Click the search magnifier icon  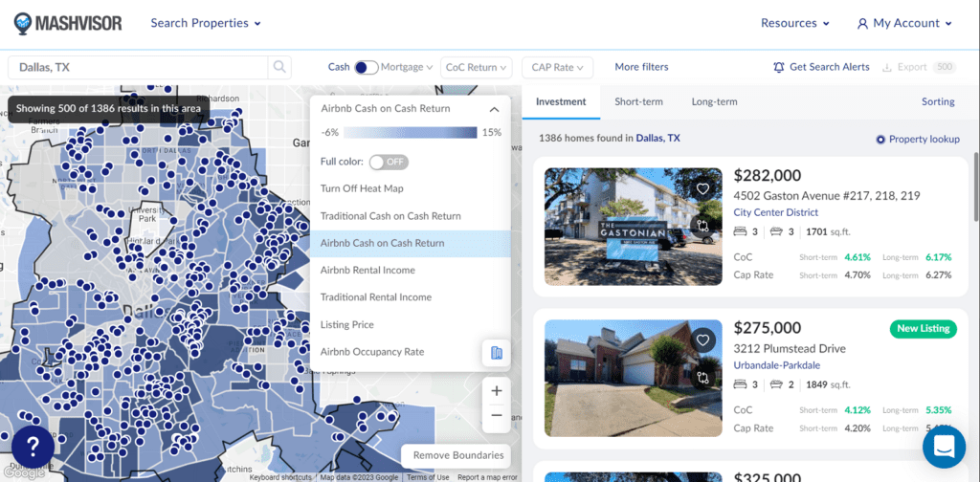pos(279,67)
